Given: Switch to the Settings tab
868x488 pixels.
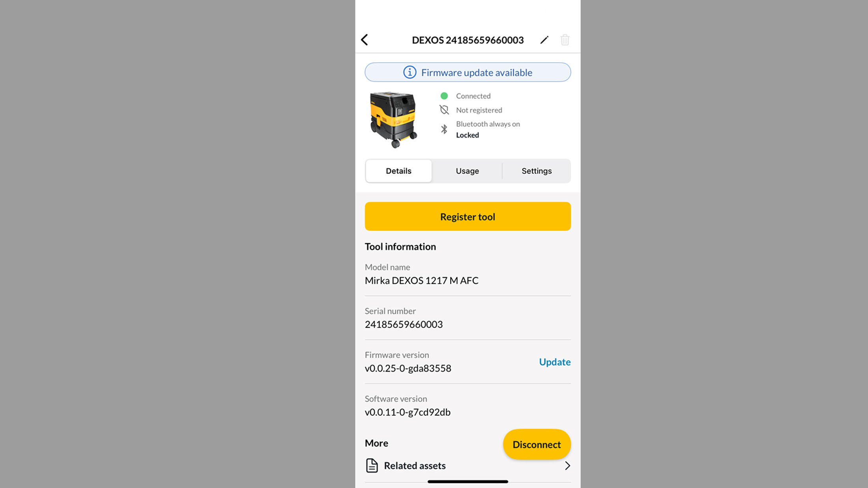Looking at the screenshot, I should click(x=537, y=171).
